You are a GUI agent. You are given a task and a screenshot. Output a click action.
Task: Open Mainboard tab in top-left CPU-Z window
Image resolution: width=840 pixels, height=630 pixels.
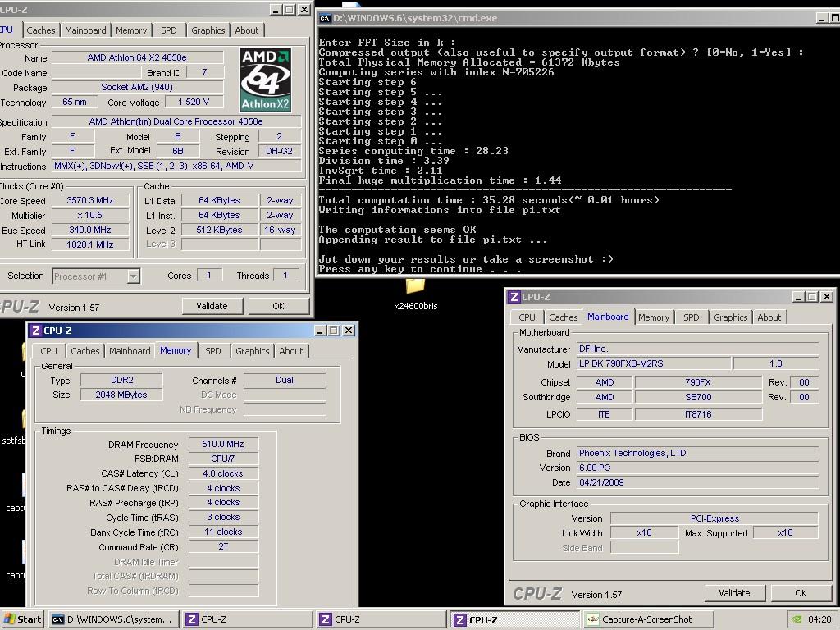click(85, 30)
